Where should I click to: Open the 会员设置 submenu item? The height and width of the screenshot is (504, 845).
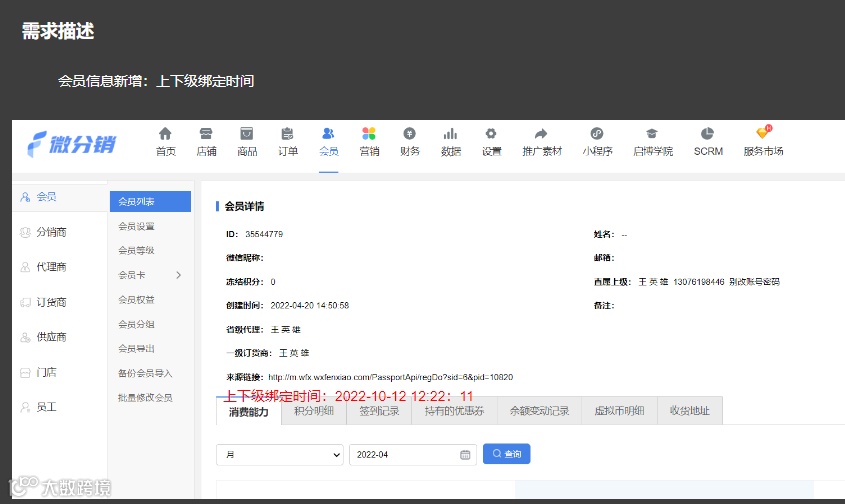[136, 226]
